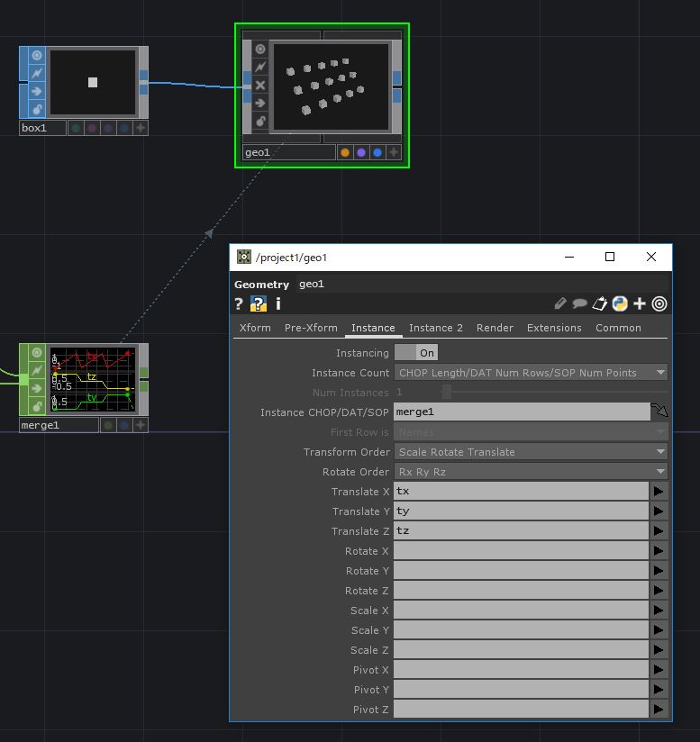The width and height of the screenshot is (700, 742).
Task: Open the Rotate Order dropdown
Action: click(x=531, y=472)
